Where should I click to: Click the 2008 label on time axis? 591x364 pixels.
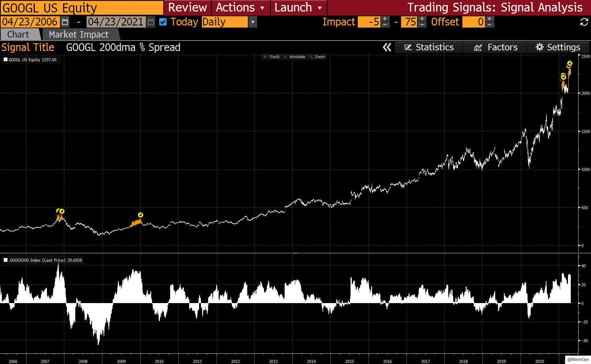83,361
